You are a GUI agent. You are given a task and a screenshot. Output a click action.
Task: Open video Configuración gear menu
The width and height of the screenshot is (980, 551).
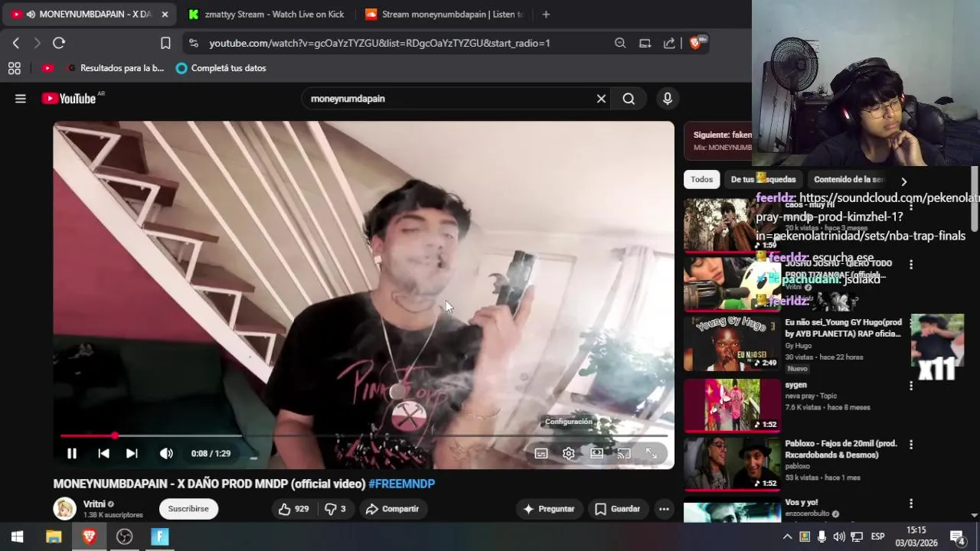[x=569, y=454]
